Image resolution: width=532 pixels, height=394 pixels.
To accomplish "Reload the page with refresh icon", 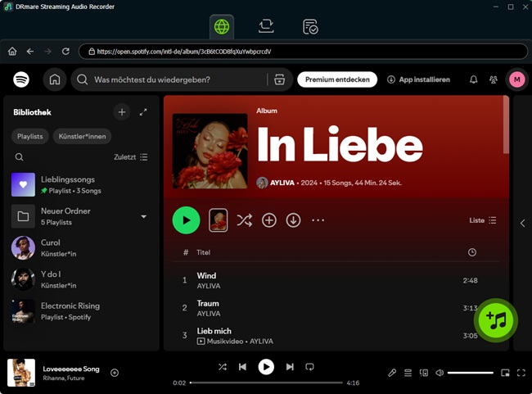I will (65, 52).
